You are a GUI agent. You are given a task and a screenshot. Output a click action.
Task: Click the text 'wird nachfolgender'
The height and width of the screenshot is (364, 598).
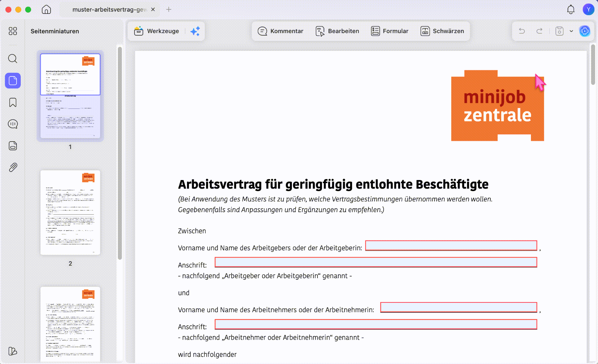[x=207, y=355]
